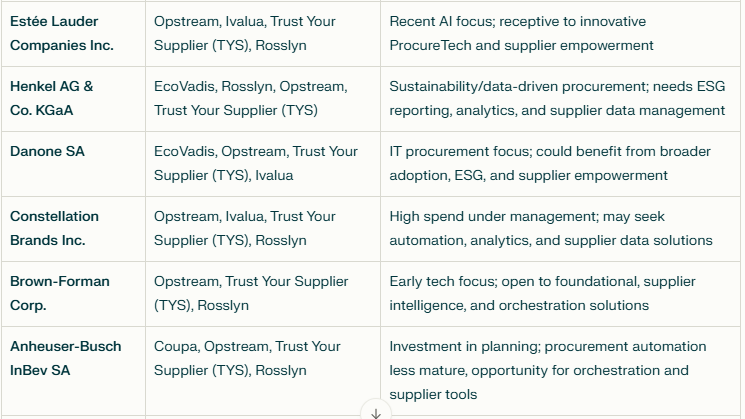Select the Constellation Brands Inc. cell
The width and height of the screenshot is (745, 419).
click(54, 228)
